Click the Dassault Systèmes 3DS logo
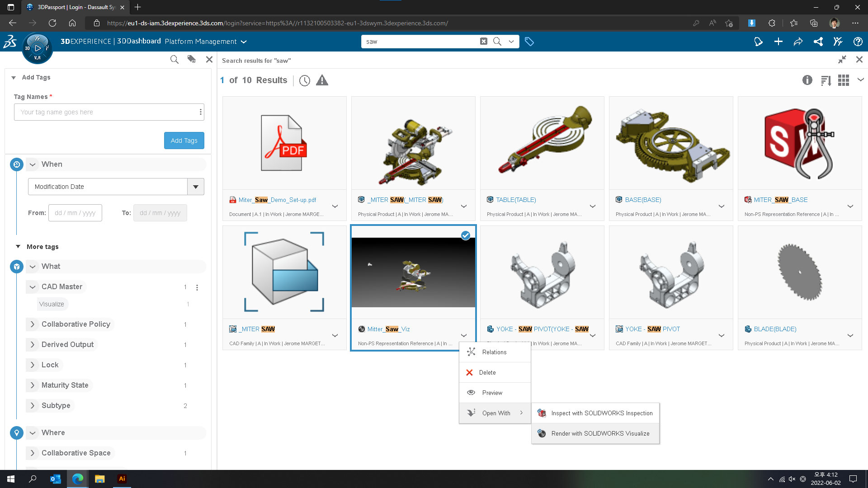 click(10, 42)
